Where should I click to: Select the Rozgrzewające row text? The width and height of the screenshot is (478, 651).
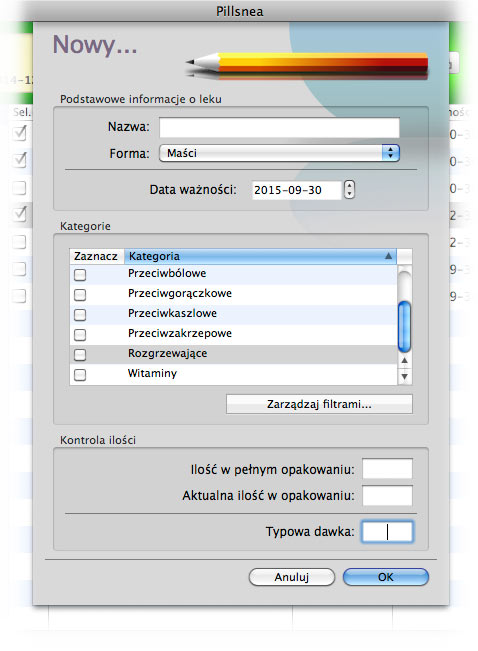(167, 353)
